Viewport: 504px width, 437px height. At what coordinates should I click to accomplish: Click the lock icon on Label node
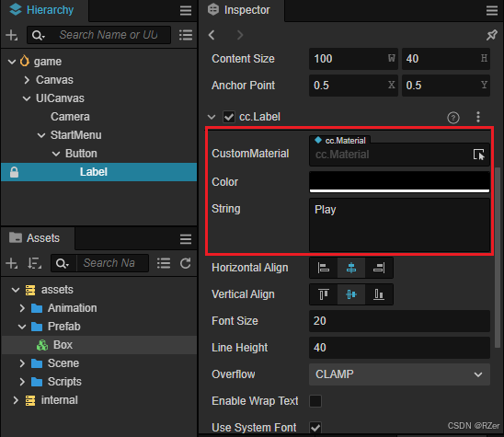tap(14, 172)
